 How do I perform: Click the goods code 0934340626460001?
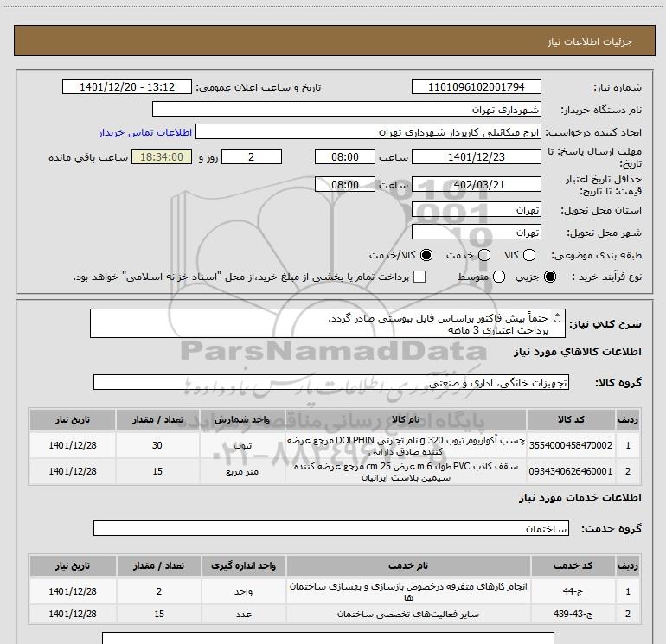[571, 471]
